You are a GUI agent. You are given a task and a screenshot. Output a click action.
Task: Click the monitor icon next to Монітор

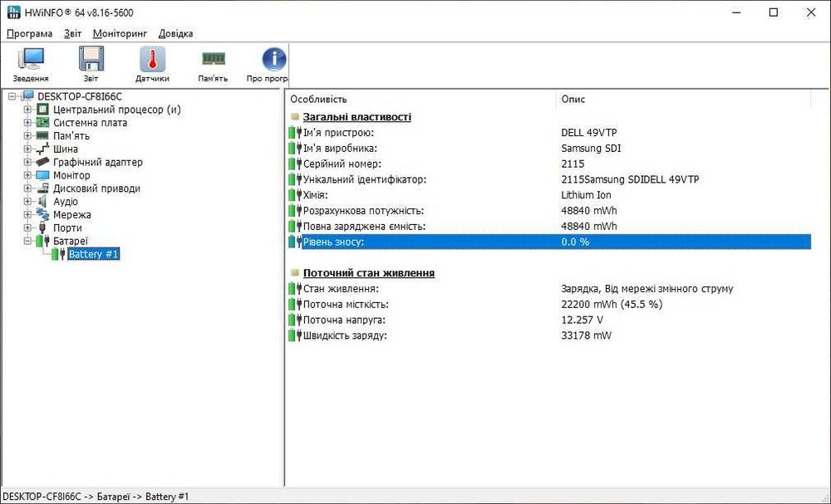pyautogui.click(x=42, y=175)
